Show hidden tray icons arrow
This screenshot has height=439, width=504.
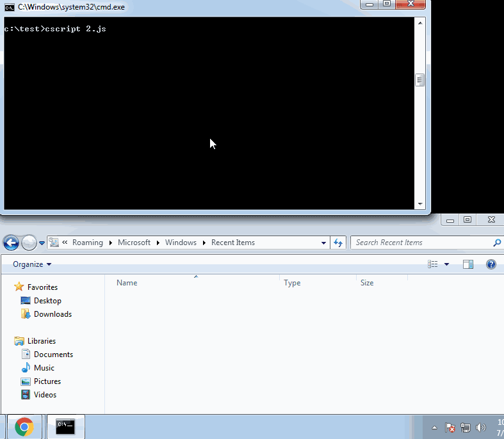434,427
